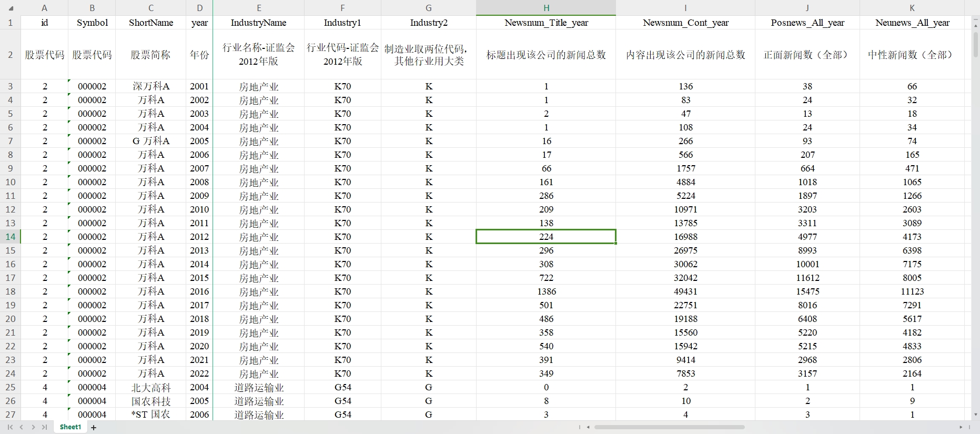
Task: Add a new sheet with the plus button
Action: (x=94, y=428)
